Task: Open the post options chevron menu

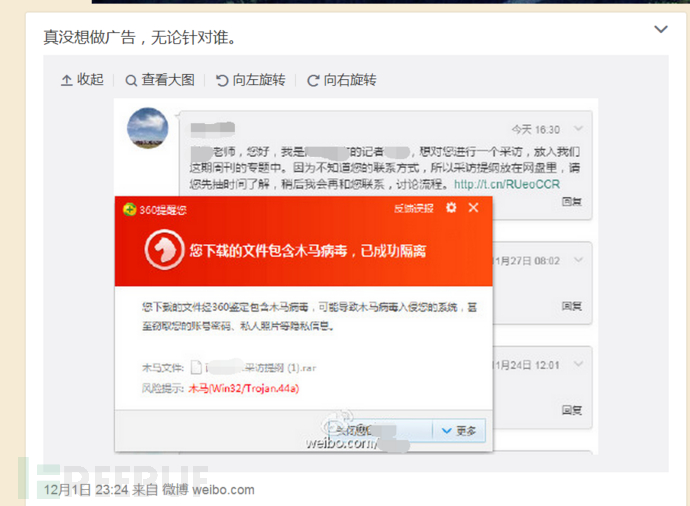Action: coord(661,29)
